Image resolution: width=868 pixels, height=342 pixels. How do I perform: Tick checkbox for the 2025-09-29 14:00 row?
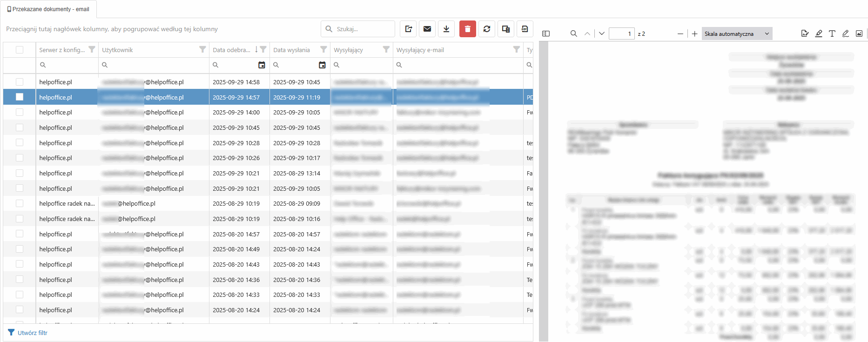pos(20,112)
